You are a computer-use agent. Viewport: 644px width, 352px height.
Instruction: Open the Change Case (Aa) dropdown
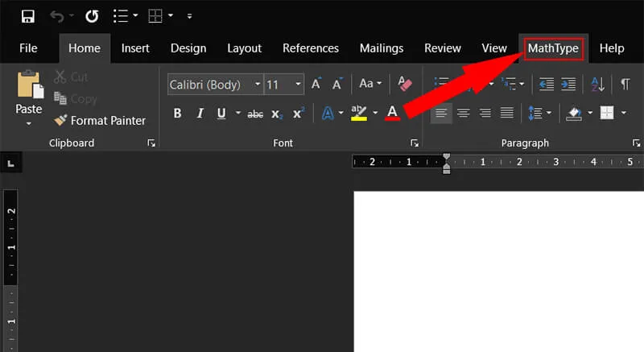click(370, 84)
